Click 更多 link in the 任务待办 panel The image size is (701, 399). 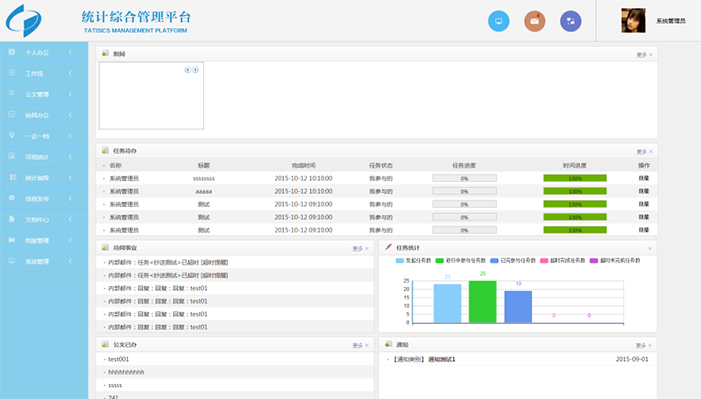pos(642,152)
